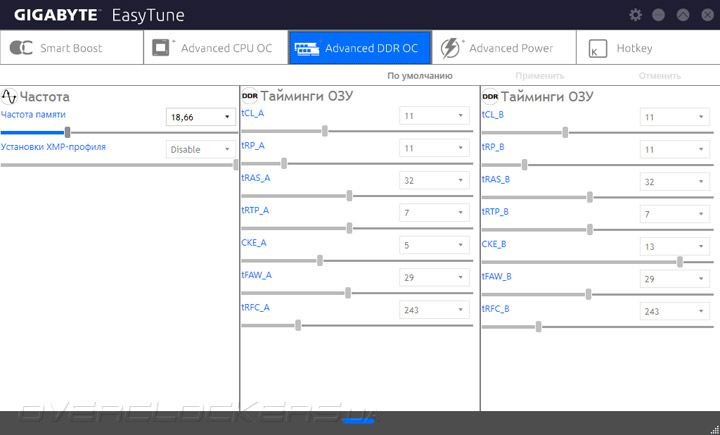The height and width of the screenshot is (435, 720).
Task: Open the tFAW_A dropdown
Action: [x=434, y=277]
